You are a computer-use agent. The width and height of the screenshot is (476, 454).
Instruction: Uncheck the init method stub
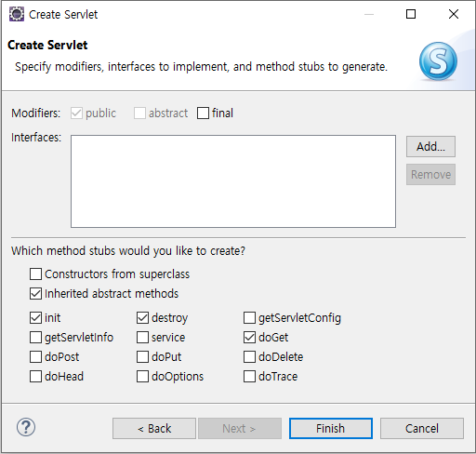click(35, 318)
